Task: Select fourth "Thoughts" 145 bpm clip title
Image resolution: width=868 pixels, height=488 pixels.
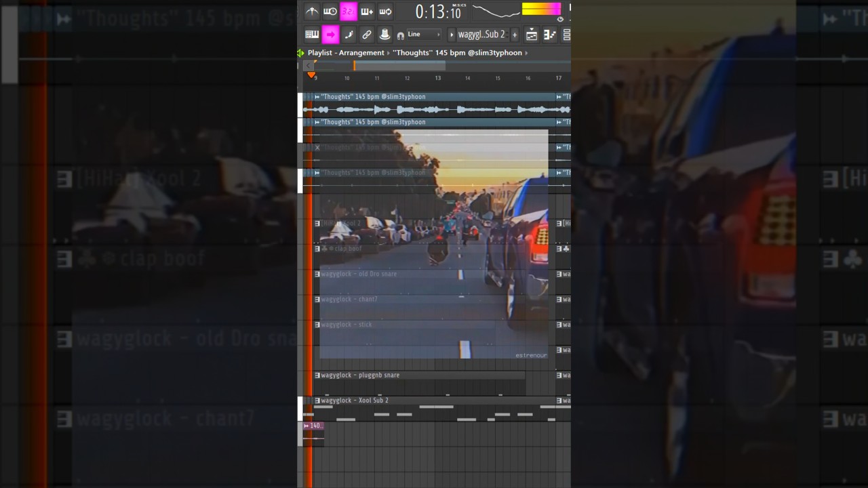Action: point(374,173)
